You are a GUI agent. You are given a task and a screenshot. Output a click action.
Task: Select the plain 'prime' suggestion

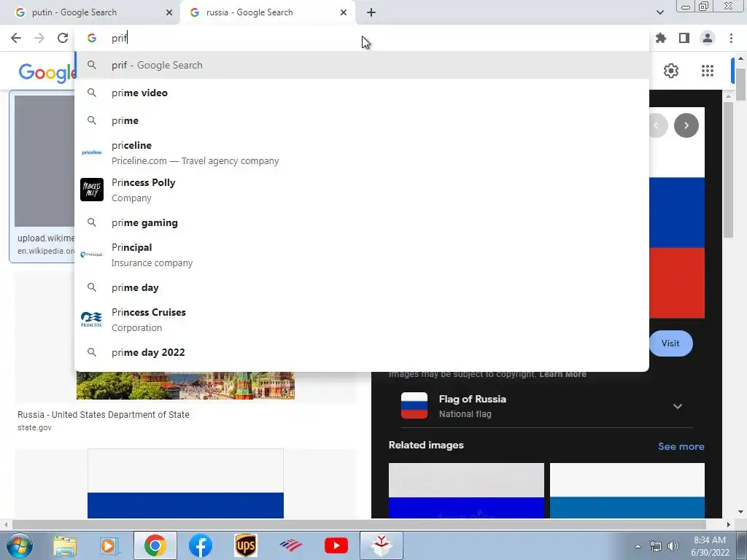[362, 120]
